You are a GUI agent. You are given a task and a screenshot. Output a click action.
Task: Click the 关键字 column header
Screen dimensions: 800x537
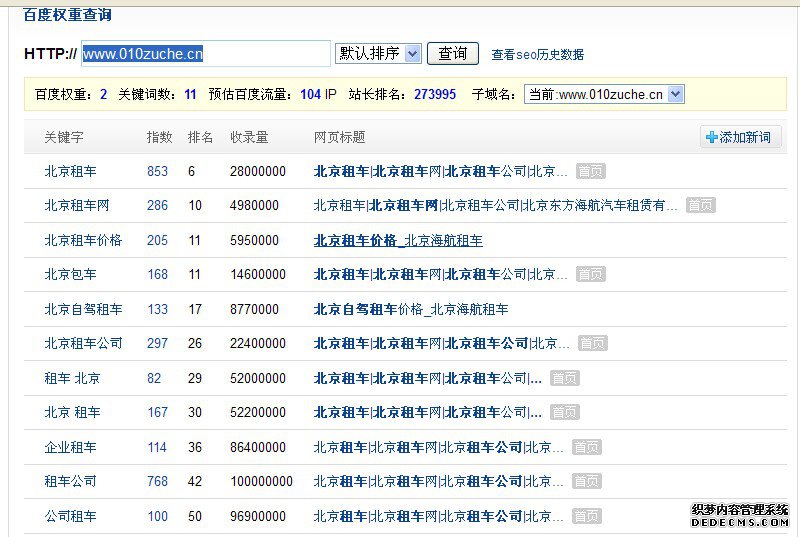(x=64, y=137)
